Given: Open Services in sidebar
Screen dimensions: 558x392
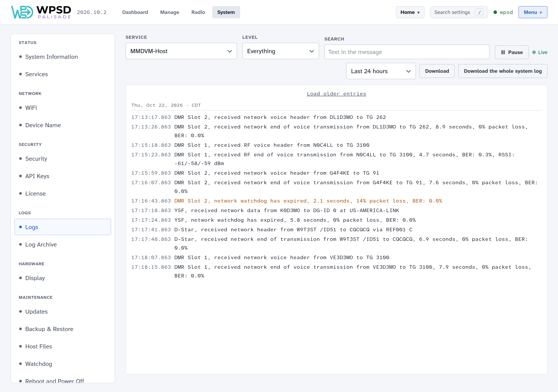Looking at the screenshot, I should tap(63, 74).
